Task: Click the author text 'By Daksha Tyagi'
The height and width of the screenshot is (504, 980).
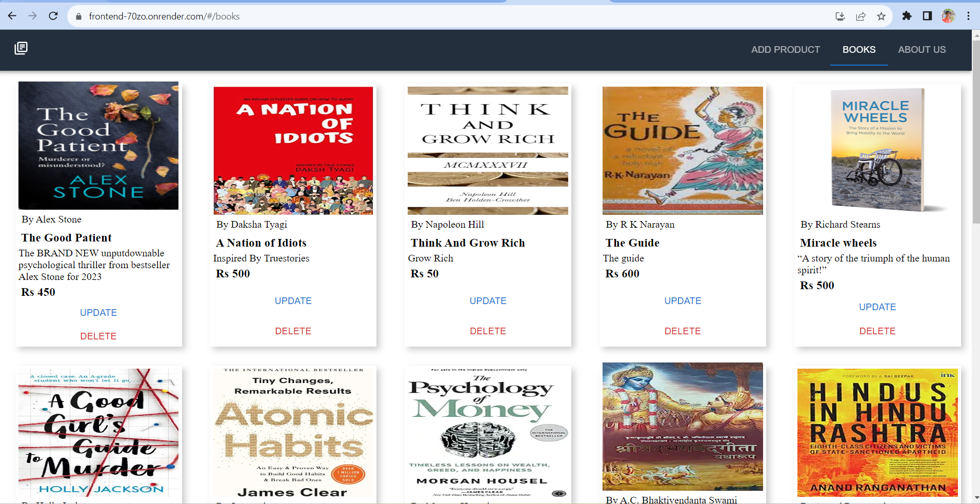Action: (x=252, y=225)
